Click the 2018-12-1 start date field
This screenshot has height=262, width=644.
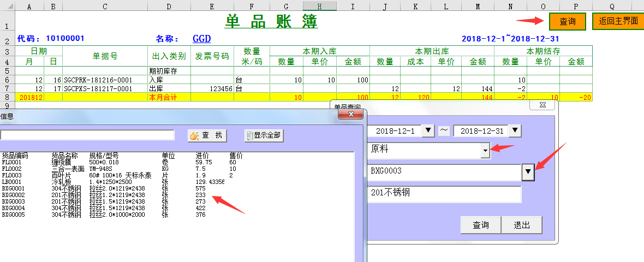click(x=395, y=131)
